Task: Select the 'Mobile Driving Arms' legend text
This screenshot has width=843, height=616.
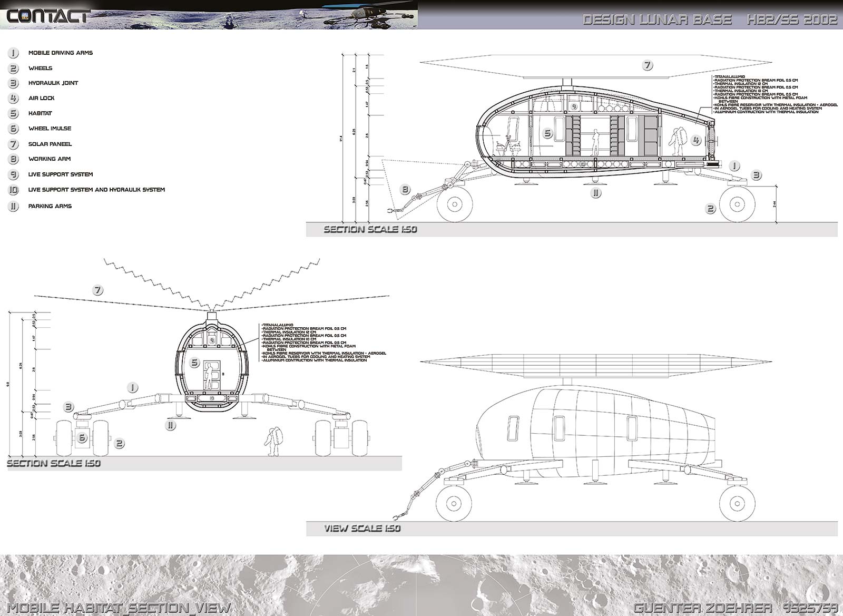Action: (x=61, y=53)
